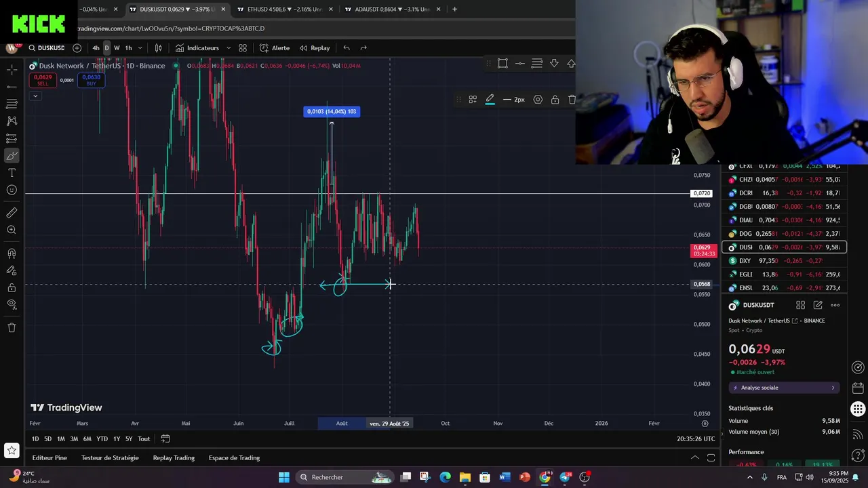Image resolution: width=868 pixels, height=488 pixels.
Task: Switch to the 1h timeframe
Action: tap(128, 48)
